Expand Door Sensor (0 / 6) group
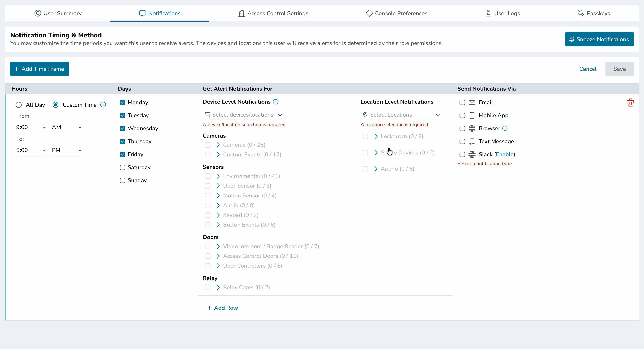Screen dimensions: 644x349 click(218, 186)
